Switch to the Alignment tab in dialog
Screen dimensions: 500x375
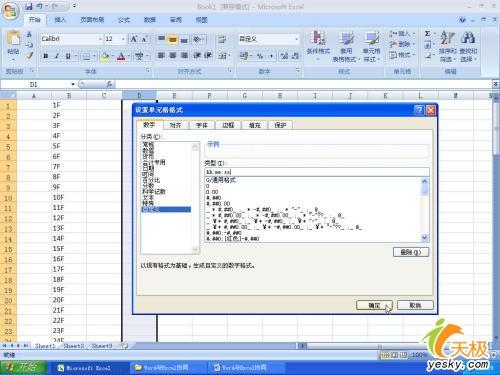pos(175,125)
